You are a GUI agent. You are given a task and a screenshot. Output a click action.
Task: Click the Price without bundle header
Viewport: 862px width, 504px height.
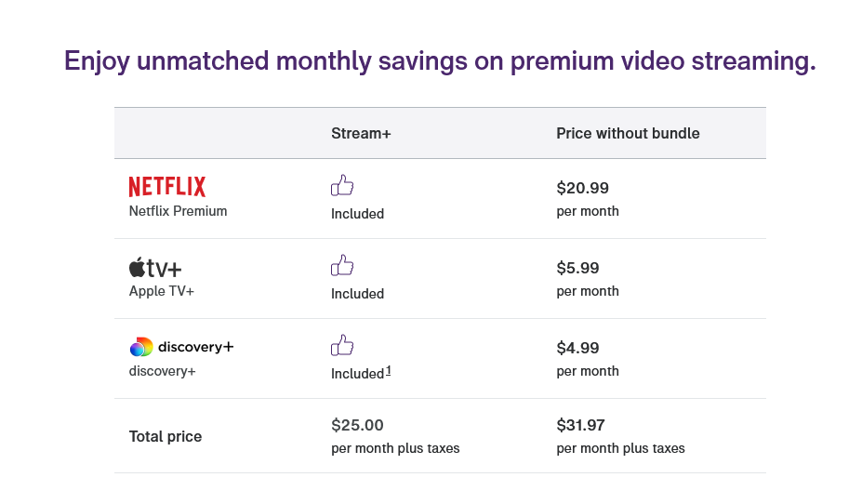point(628,133)
